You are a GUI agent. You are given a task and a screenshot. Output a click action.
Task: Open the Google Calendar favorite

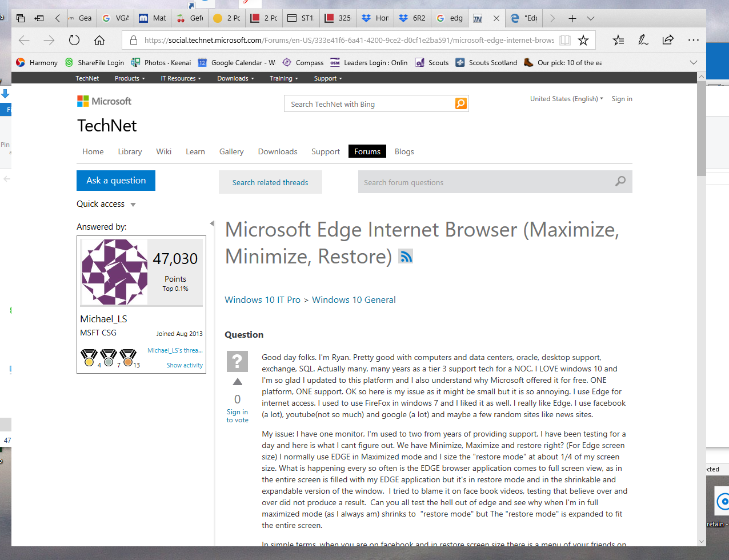237,62
